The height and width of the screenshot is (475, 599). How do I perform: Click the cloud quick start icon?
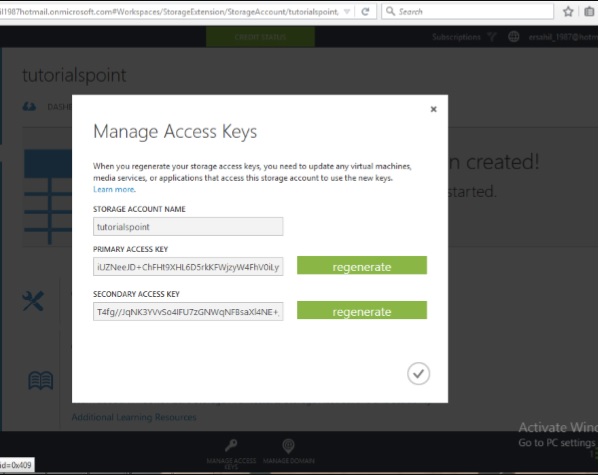click(x=29, y=107)
